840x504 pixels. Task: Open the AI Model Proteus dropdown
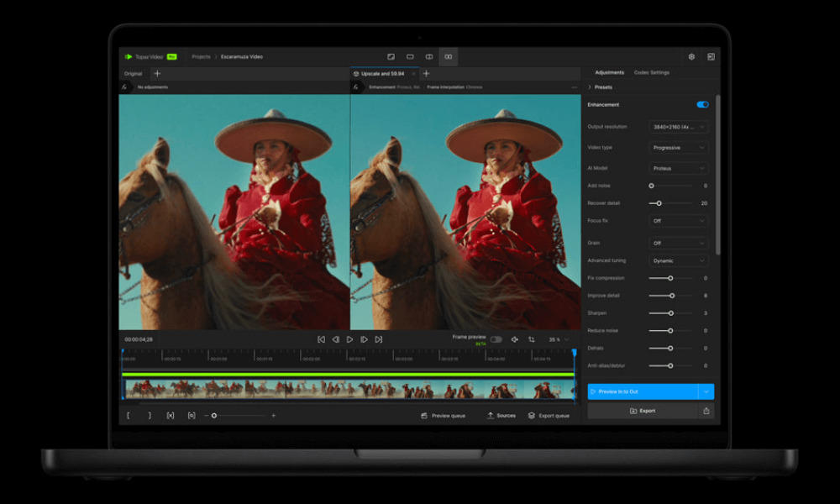click(679, 168)
